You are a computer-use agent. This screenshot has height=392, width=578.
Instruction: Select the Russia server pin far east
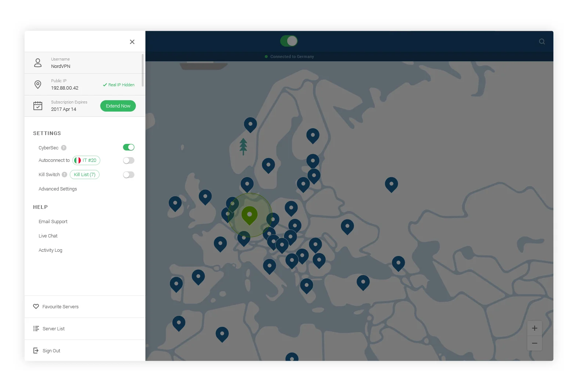point(391,185)
